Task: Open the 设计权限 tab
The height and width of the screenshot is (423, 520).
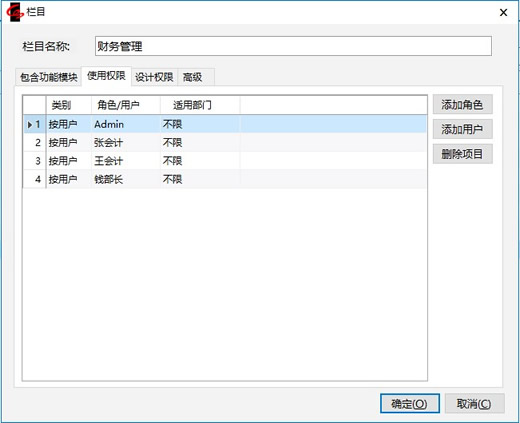Action: (x=154, y=77)
